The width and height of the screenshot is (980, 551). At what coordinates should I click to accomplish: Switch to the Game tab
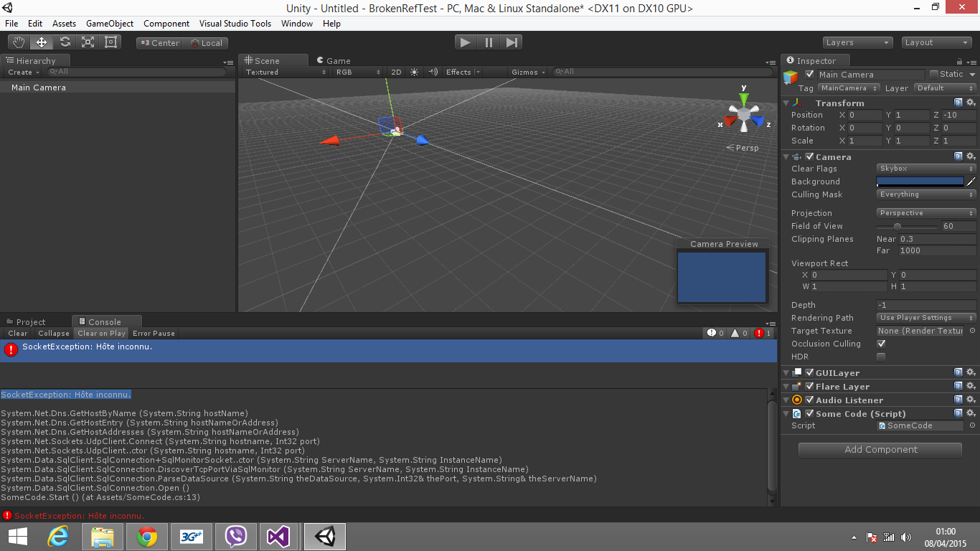click(334, 60)
